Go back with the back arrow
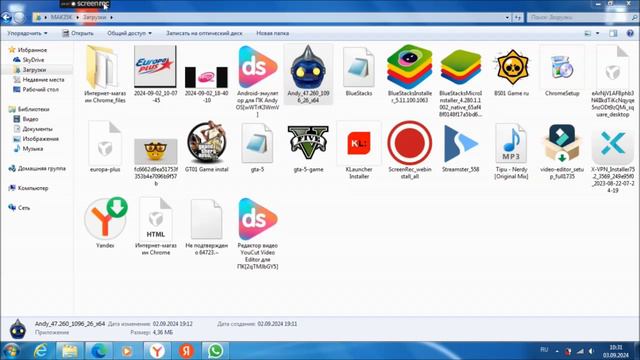 pyautogui.click(x=6, y=18)
